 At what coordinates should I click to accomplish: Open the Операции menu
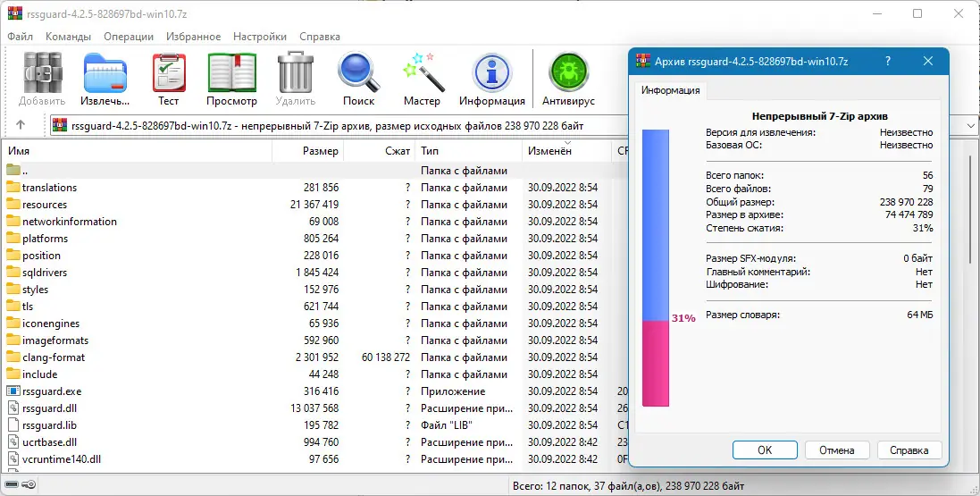pos(129,37)
